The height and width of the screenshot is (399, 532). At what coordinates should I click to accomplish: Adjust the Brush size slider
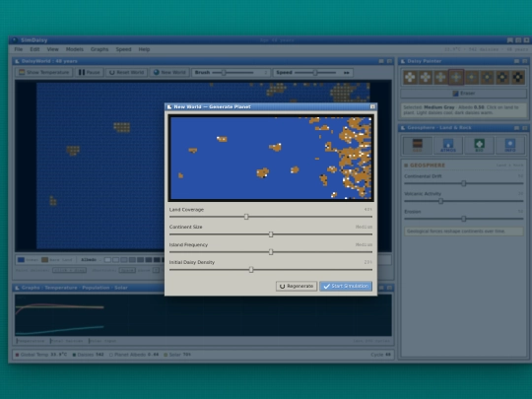point(233,73)
